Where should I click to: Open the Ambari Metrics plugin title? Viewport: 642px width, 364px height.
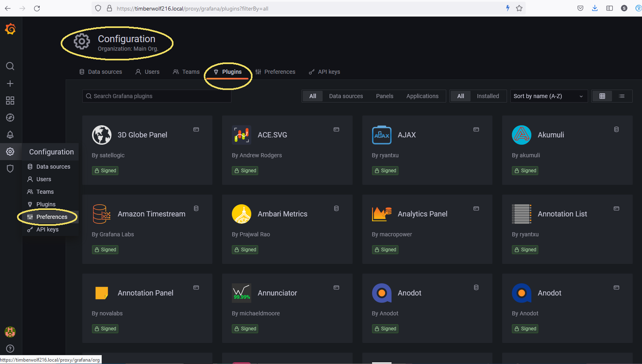[282, 214]
